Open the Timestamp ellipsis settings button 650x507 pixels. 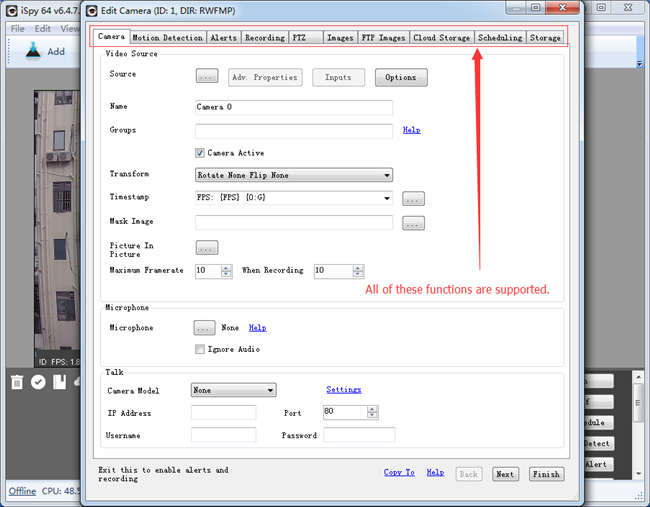pos(413,198)
